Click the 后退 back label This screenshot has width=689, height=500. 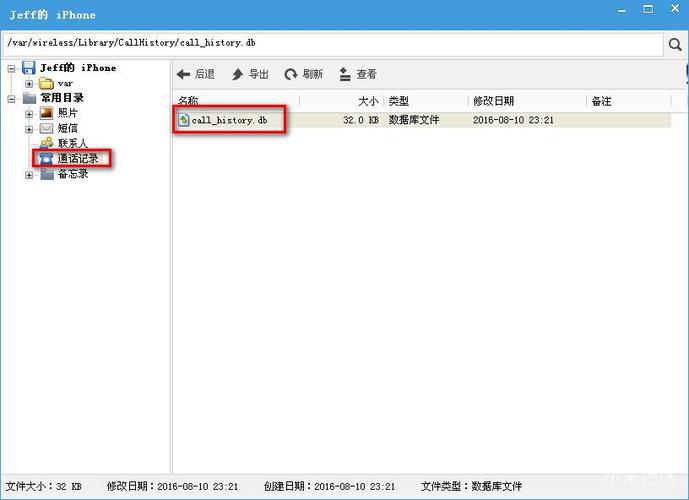click(x=205, y=74)
